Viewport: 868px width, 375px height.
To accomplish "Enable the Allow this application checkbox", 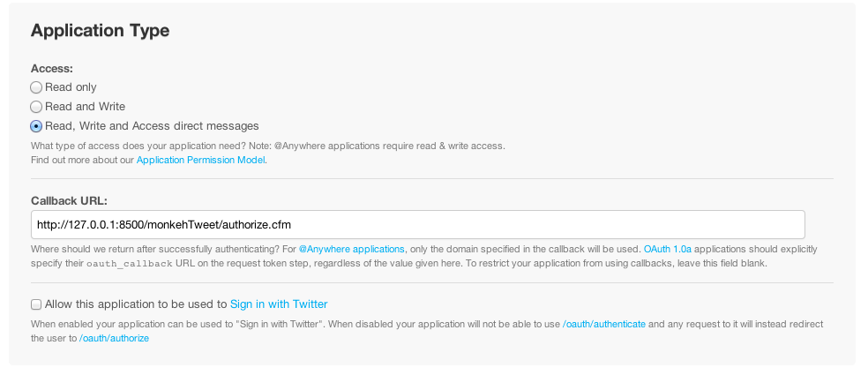I will (x=36, y=304).
